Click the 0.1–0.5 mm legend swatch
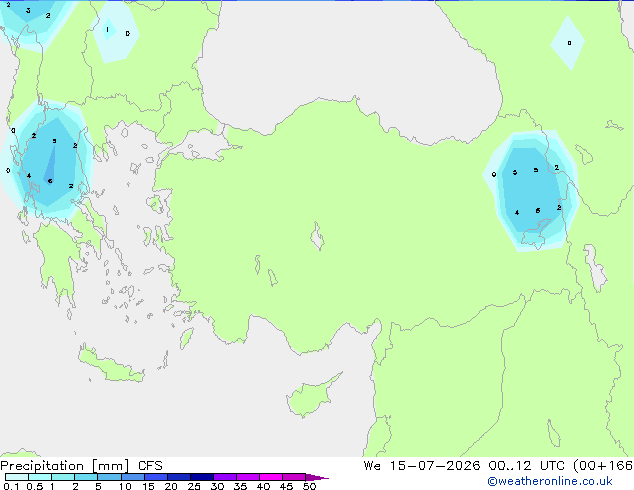 pos(17,477)
